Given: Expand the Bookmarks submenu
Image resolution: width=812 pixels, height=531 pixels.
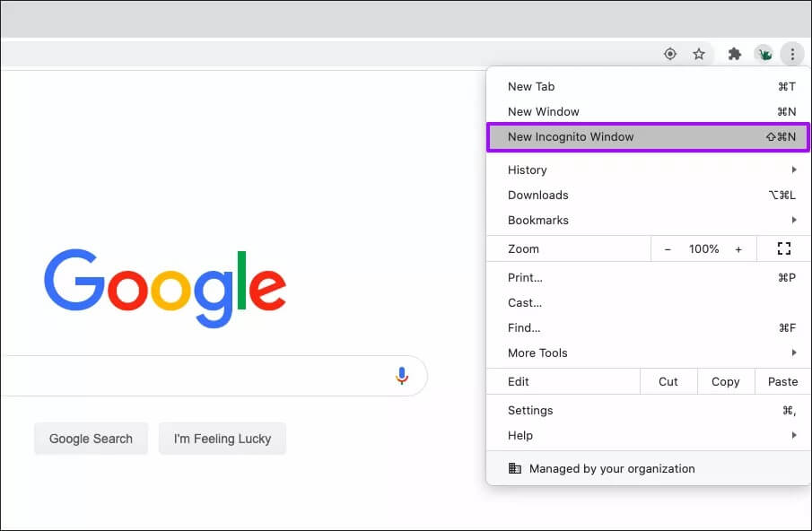Looking at the screenshot, I should point(649,220).
